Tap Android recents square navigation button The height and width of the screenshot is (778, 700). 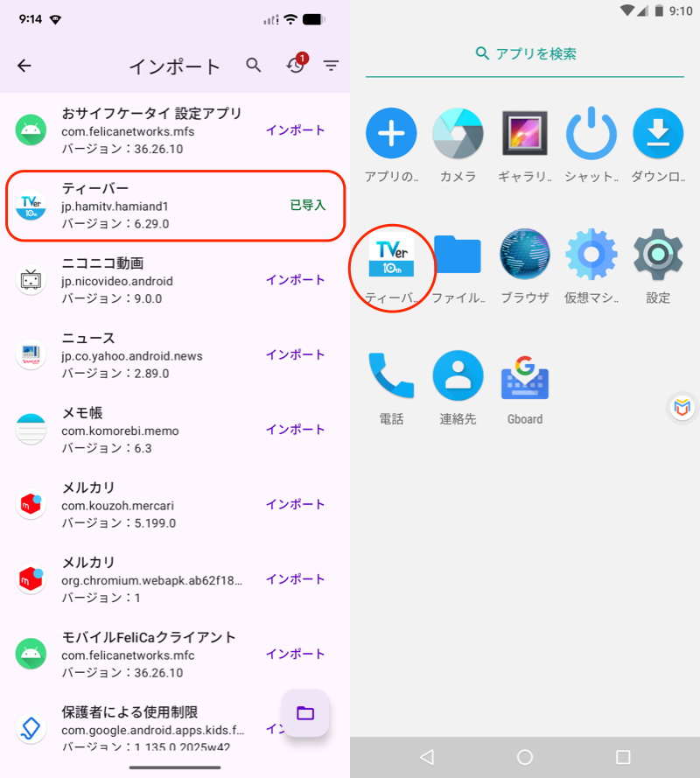coord(623,757)
